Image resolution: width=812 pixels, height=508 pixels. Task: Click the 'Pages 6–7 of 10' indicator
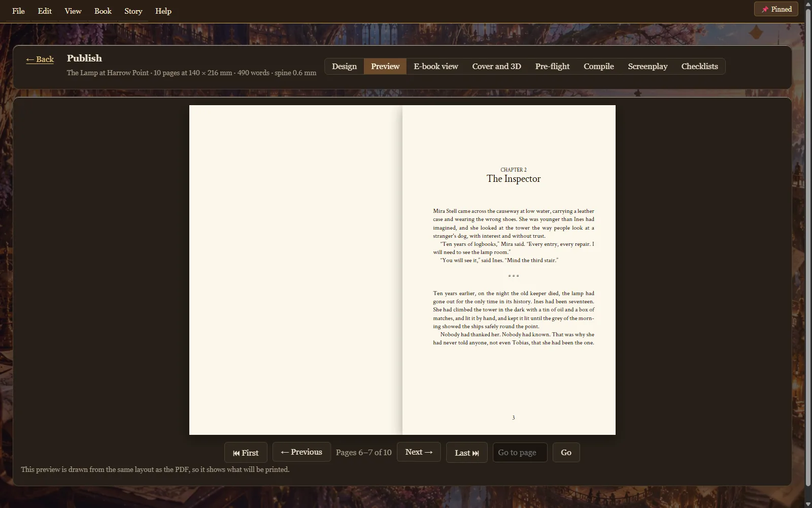(x=364, y=453)
